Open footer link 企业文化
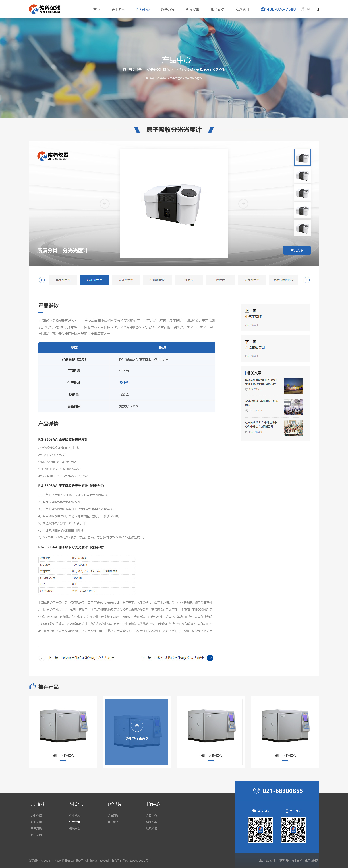The width and height of the screenshot is (348, 868). click(x=36, y=822)
